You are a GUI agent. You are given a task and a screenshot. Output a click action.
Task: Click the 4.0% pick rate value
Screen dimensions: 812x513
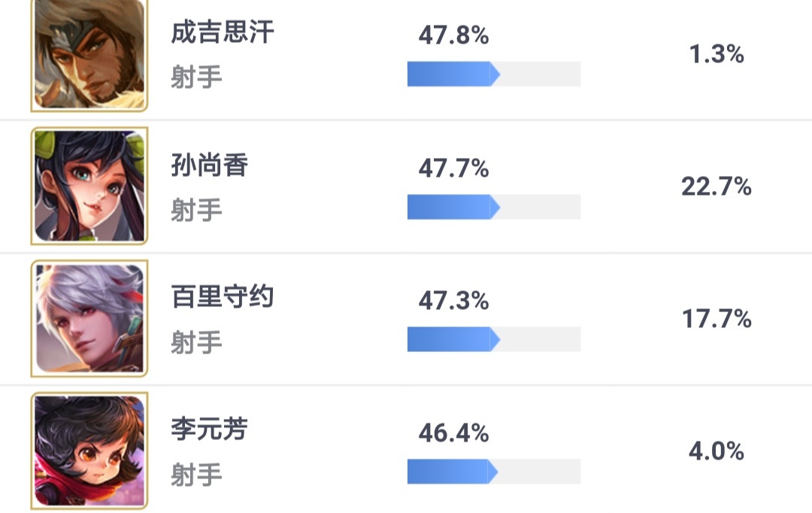717,451
